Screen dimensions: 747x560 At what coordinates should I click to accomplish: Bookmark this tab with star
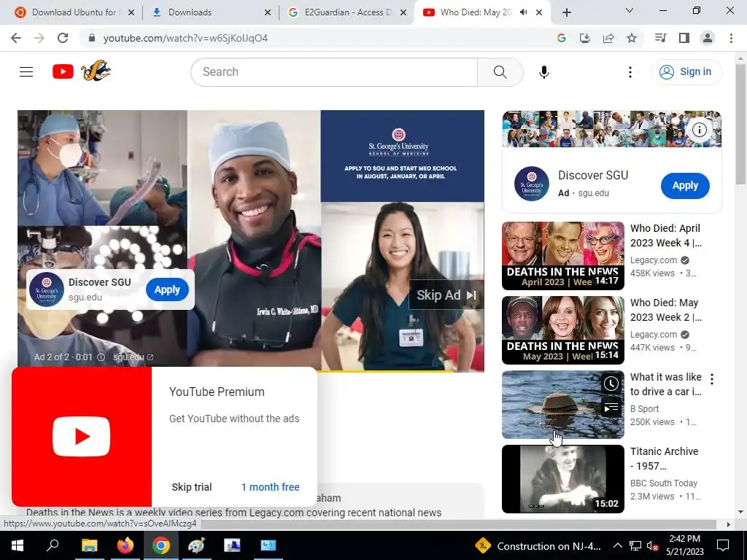tap(632, 38)
